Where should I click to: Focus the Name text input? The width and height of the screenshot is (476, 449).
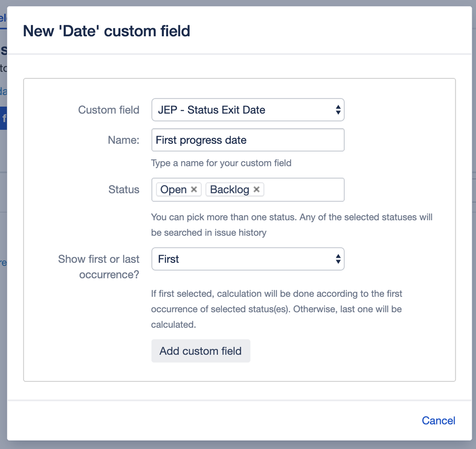(x=248, y=140)
